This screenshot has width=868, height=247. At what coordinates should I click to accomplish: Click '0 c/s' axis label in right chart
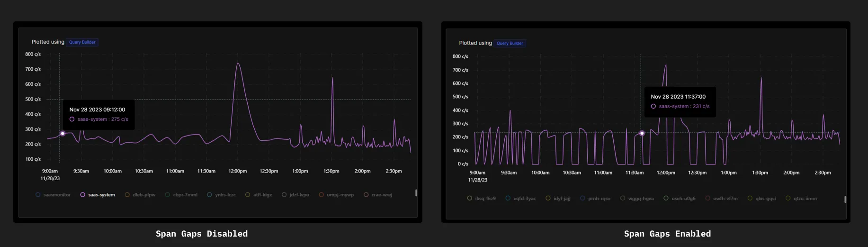tap(463, 164)
